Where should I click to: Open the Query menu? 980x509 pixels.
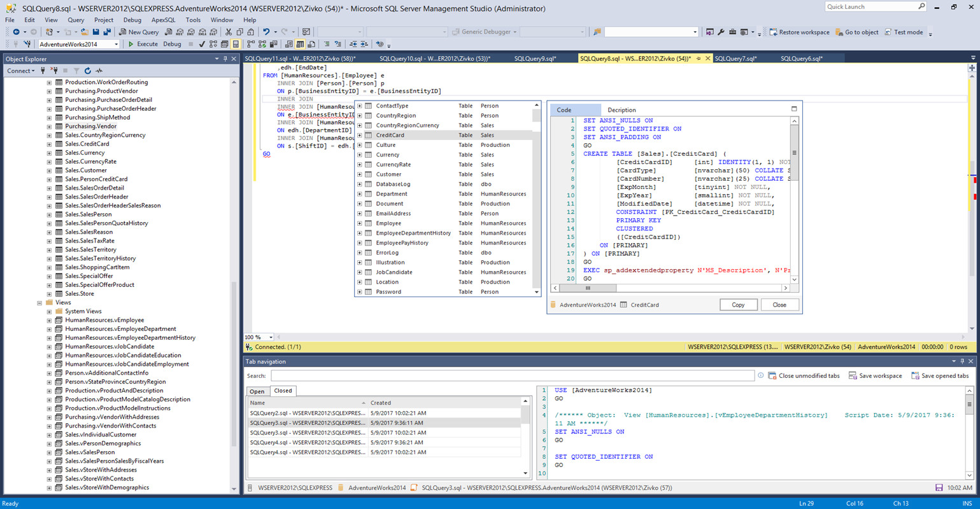click(x=76, y=20)
